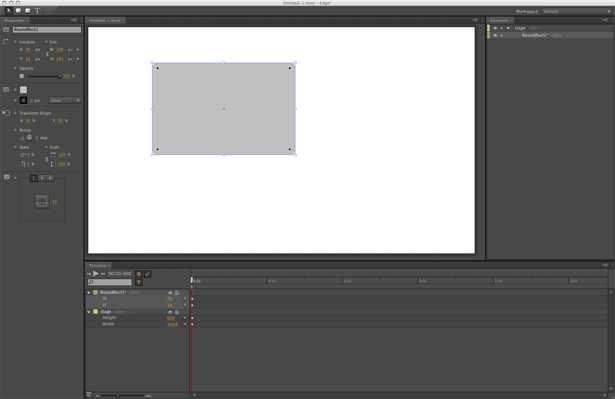Click the border radius preview box
615x399 pixels.
point(42,201)
